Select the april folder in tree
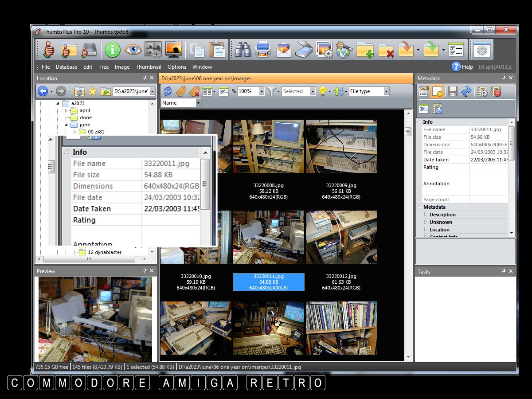Viewport: 532px width, 399px height. 85,110
